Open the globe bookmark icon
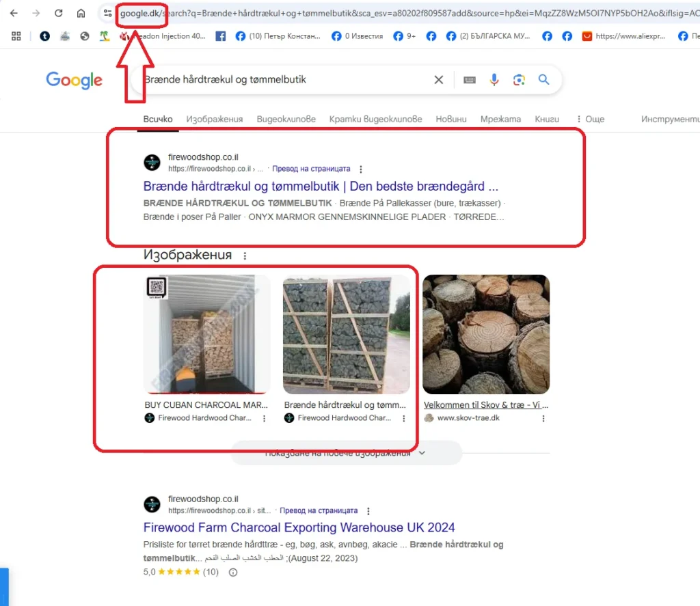 [84, 36]
